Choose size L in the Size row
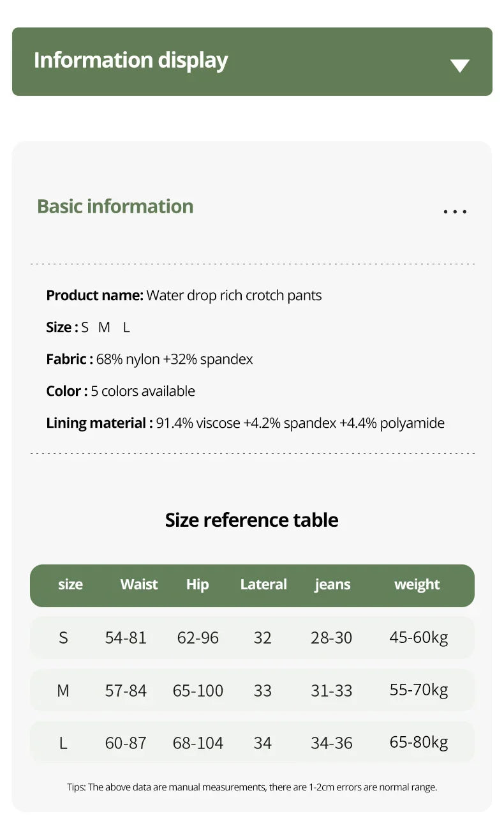This screenshot has width=504, height=816. pos(126,328)
